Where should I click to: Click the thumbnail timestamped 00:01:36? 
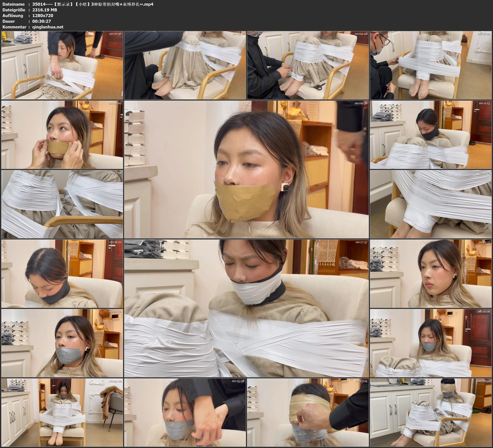62,65
